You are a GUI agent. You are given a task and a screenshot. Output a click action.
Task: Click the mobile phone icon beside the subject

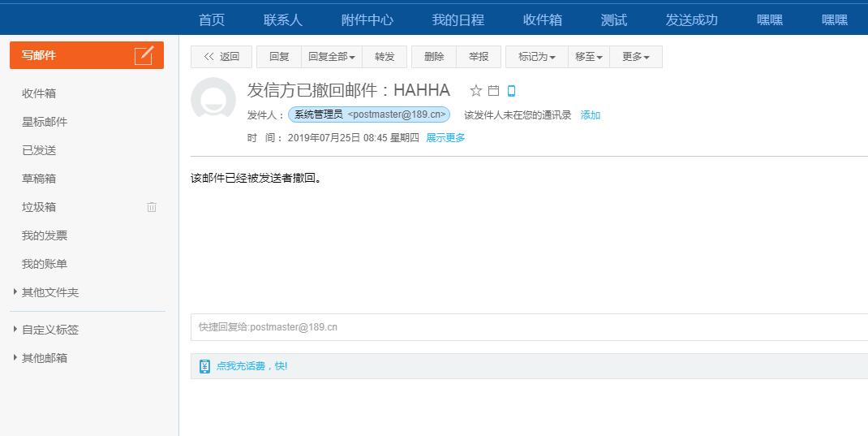click(x=511, y=90)
